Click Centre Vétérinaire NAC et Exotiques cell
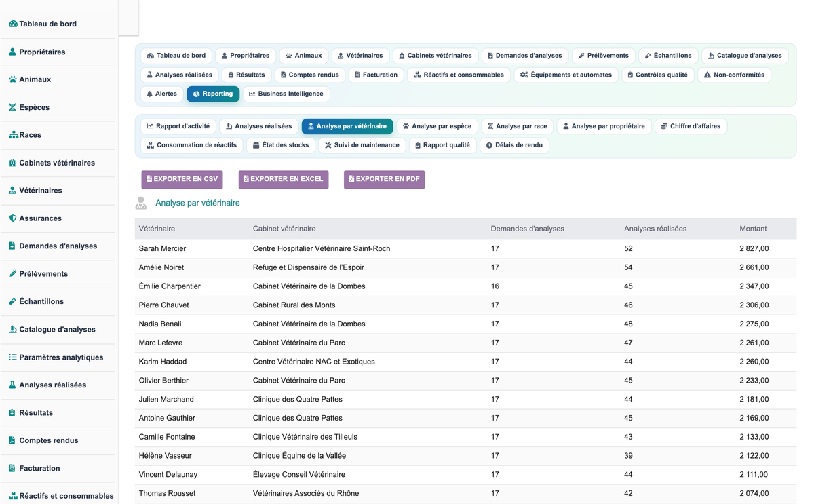The image size is (814, 504). coord(313,362)
